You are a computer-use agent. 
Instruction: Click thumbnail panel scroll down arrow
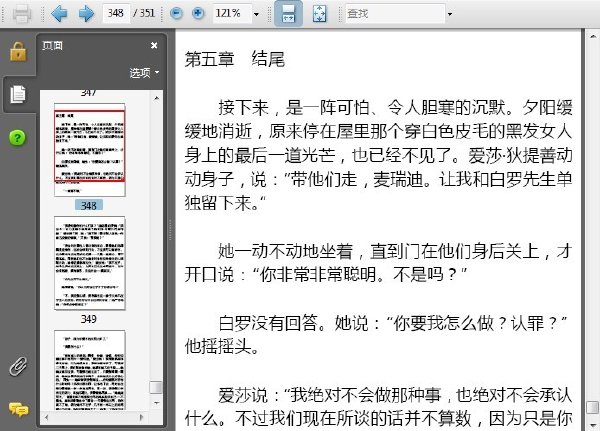point(157,403)
